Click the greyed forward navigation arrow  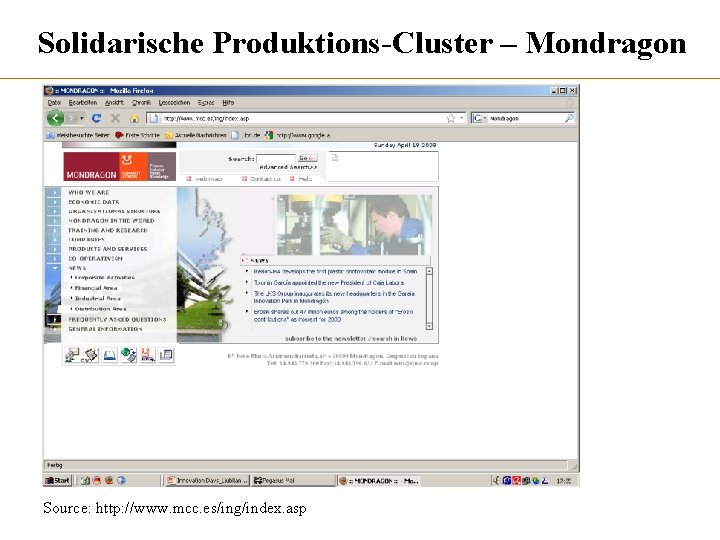[71, 118]
